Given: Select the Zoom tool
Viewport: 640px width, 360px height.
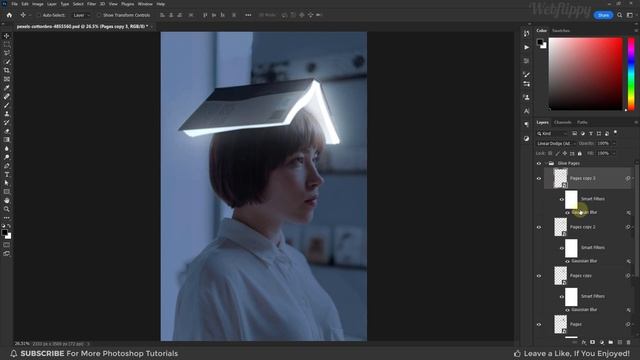Looking at the screenshot, I should [x=7, y=209].
